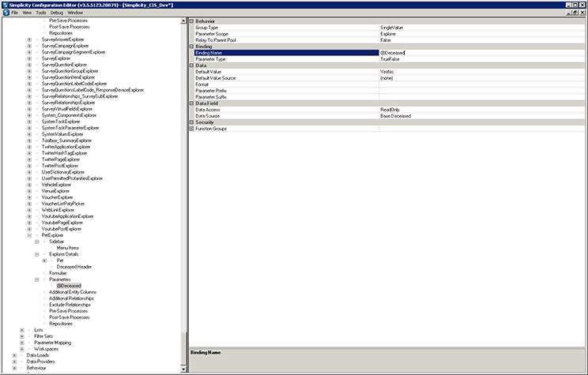
Task: Edit the Binding Name value field
Action: [481, 53]
